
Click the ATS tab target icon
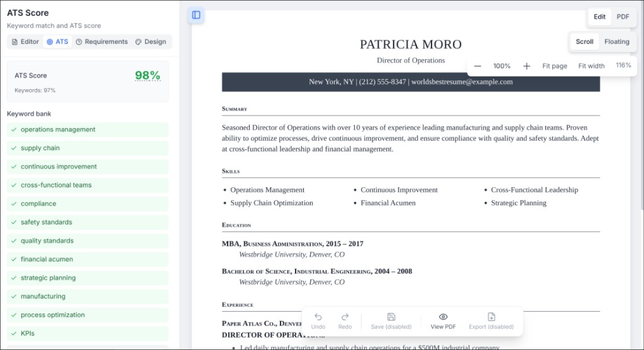click(50, 42)
